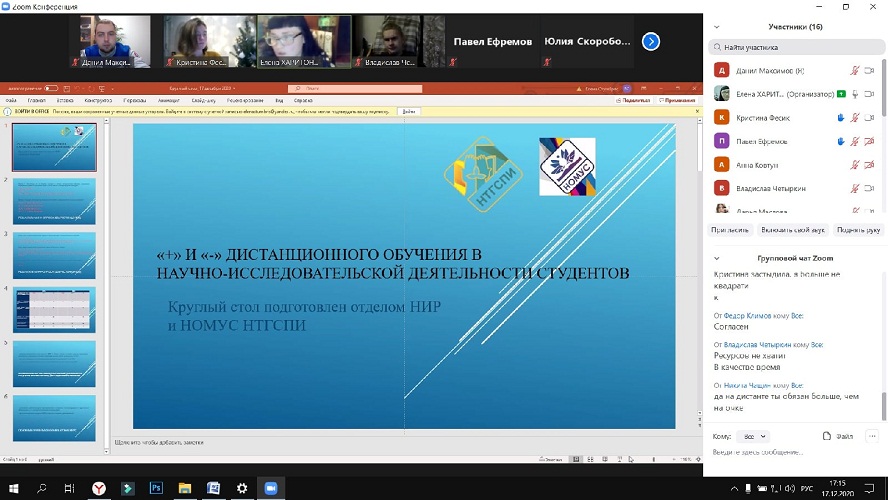Open the chat more options (three dots)
888x500 pixels.
[x=872, y=436]
